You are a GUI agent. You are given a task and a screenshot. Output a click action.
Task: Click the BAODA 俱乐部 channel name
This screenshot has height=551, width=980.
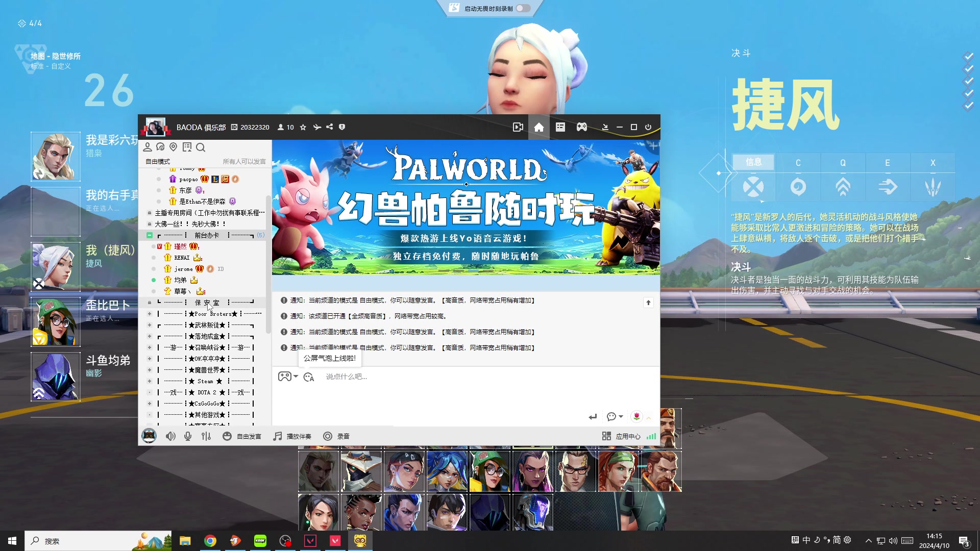click(x=201, y=127)
